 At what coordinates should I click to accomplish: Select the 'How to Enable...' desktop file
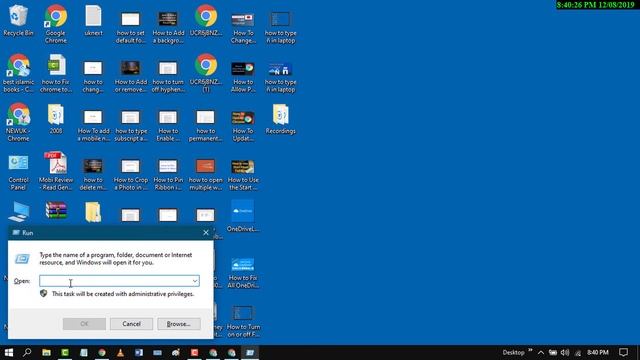[x=168, y=125]
